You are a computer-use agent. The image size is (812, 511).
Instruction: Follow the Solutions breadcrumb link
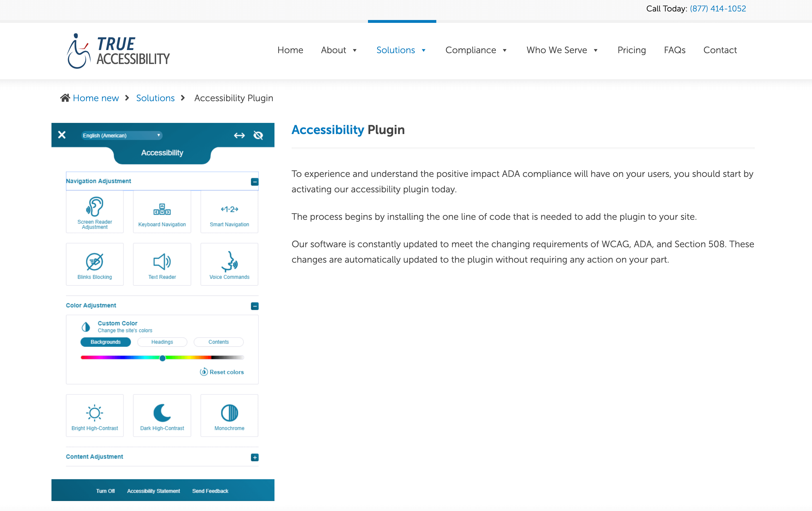click(x=155, y=98)
